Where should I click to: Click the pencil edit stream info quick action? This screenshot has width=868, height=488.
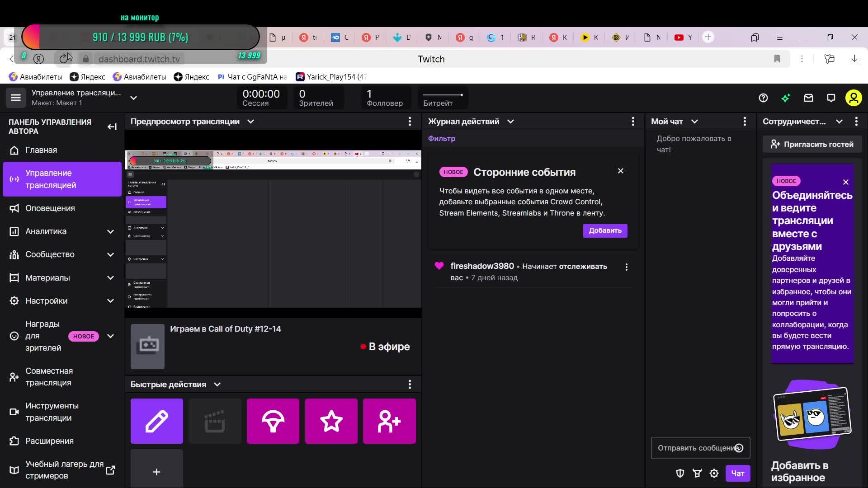click(156, 421)
